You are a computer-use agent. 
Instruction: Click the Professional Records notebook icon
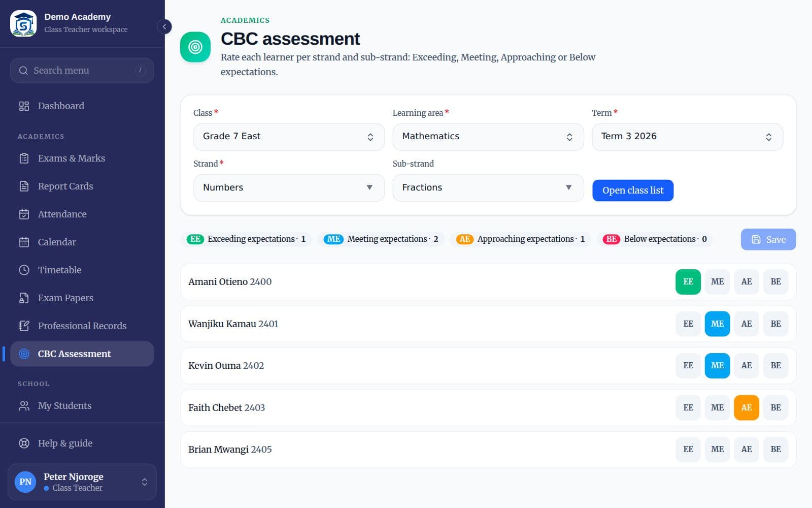point(24,326)
